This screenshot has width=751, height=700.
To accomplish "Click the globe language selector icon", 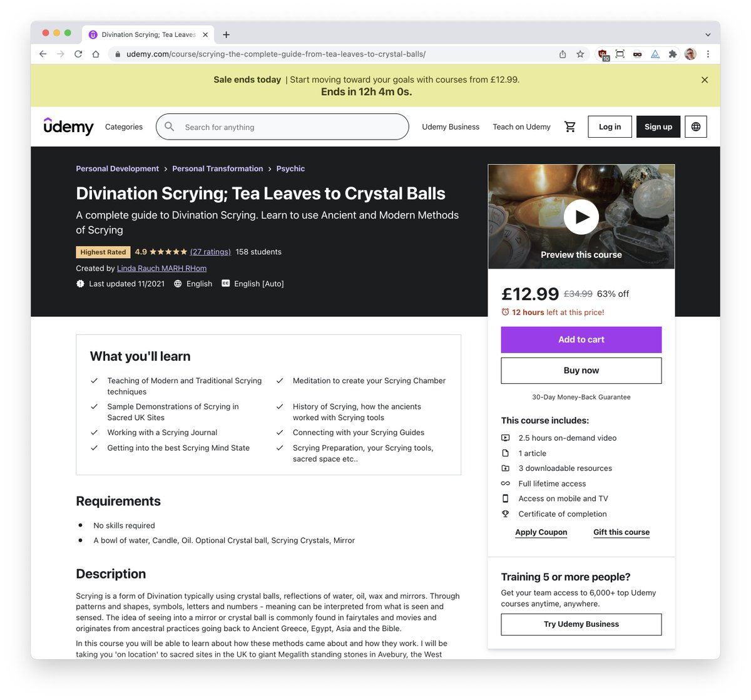I will (x=696, y=126).
